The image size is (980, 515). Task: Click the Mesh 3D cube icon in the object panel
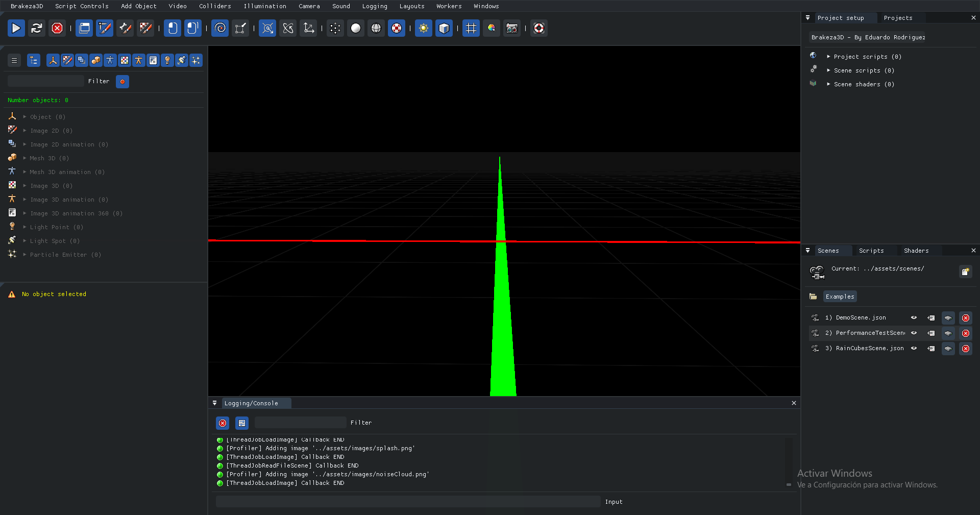pos(12,158)
